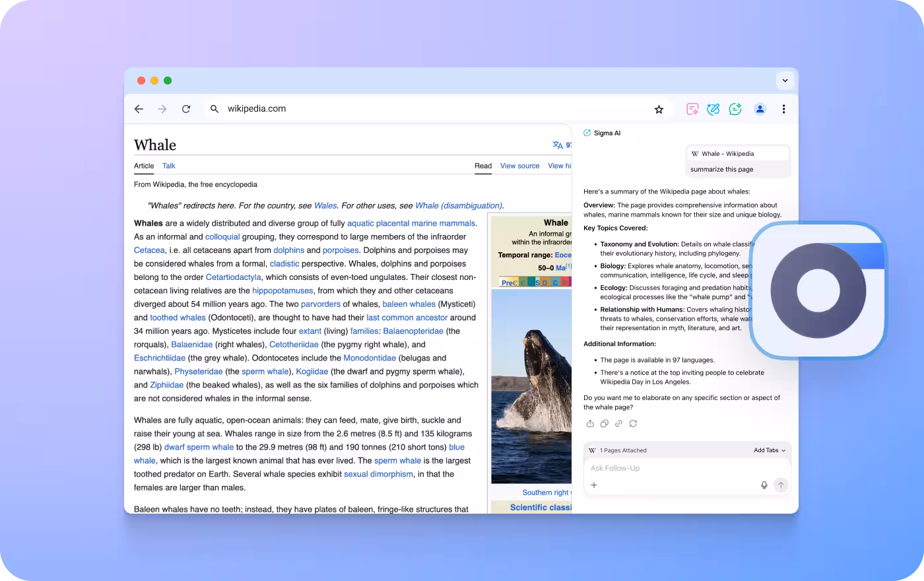Copy the AI summary with copy icon

(x=605, y=424)
